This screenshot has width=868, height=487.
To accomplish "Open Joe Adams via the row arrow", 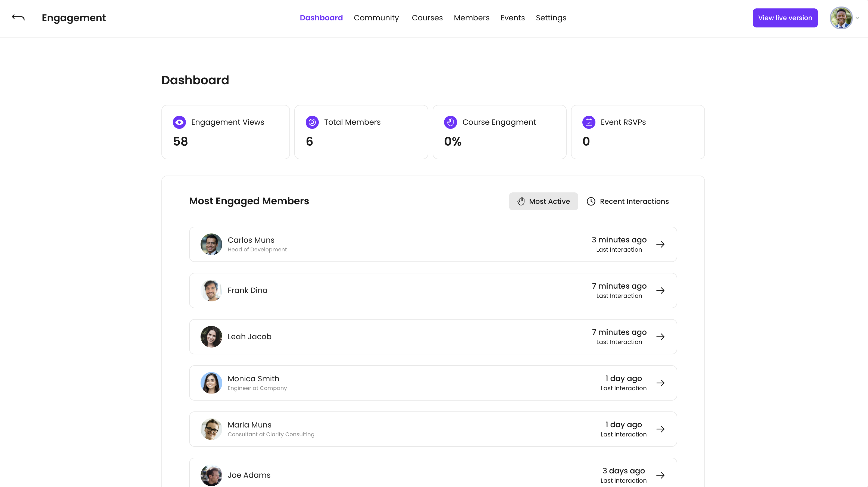I will pos(661,475).
